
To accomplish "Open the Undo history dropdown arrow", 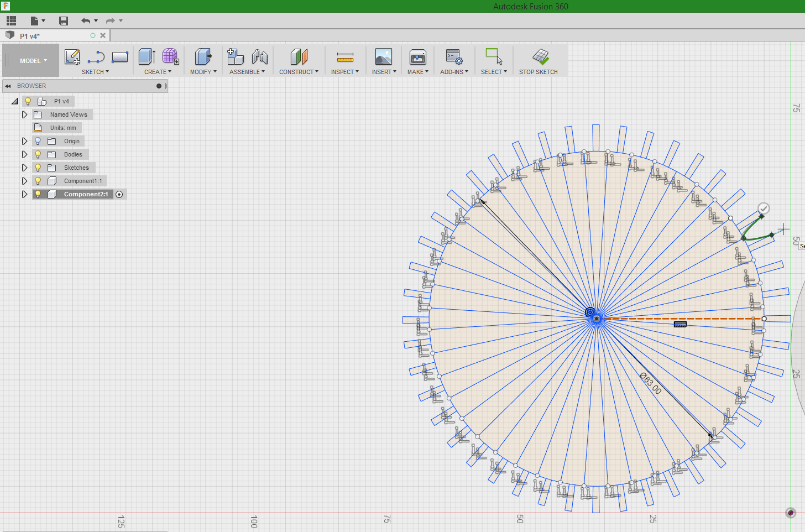I will click(x=96, y=20).
